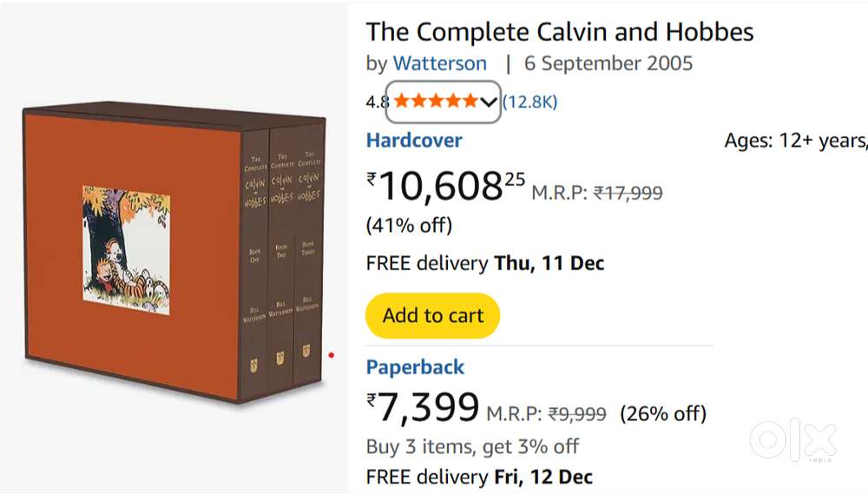
Task: Click the struck-through M.R.P. ₹17,999
Action: coord(628,194)
